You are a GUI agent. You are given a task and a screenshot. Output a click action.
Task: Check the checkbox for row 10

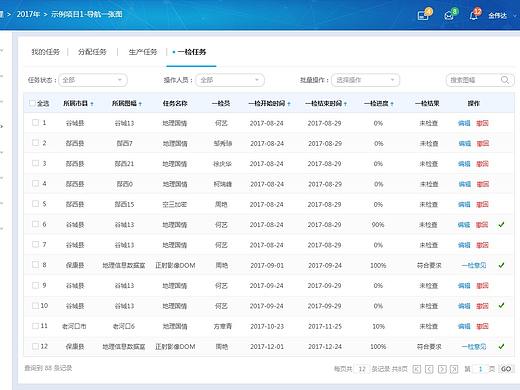[x=35, y=305]
